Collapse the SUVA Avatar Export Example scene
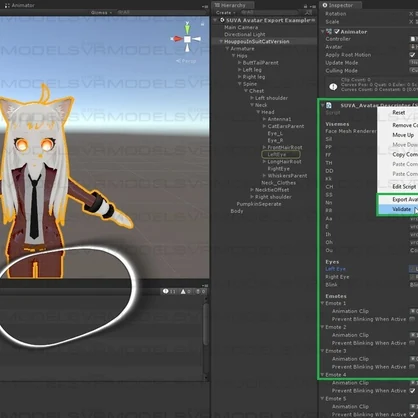Image resolution: width=418 pixels, height=418 pixels. click(216, 20)
